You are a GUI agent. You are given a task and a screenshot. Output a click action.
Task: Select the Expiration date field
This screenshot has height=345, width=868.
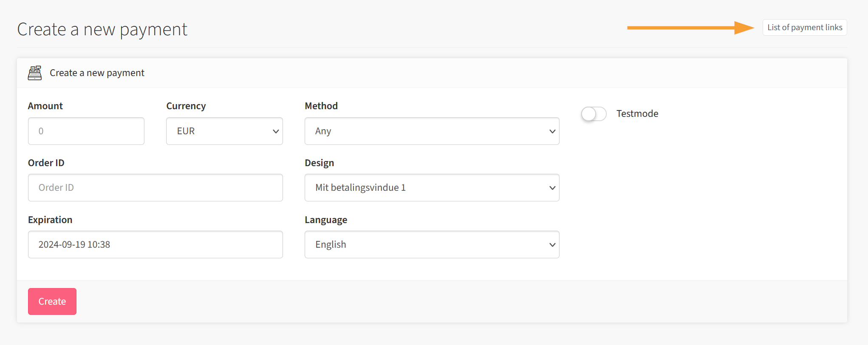coord(155,245)
